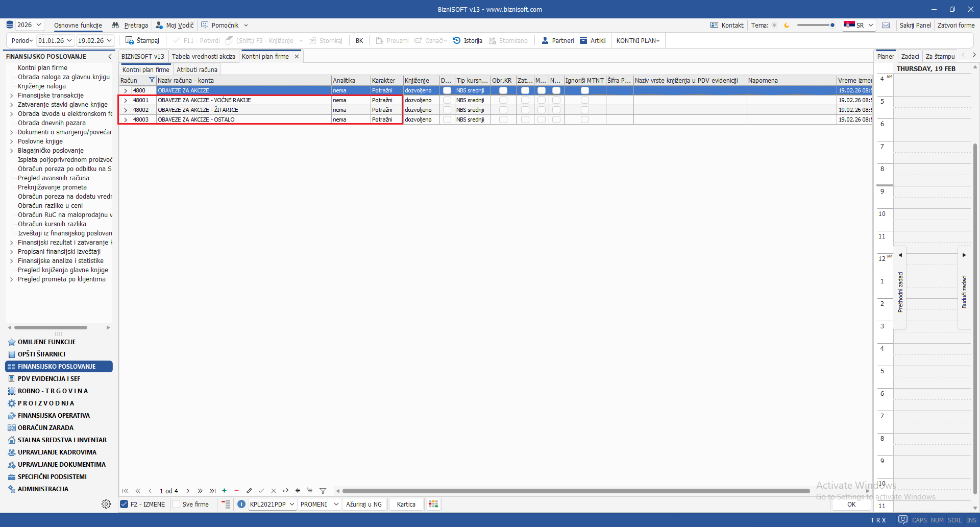
Task: Click the pencil edit record icon
Action: pyautogui.click(x=249, y=491)
